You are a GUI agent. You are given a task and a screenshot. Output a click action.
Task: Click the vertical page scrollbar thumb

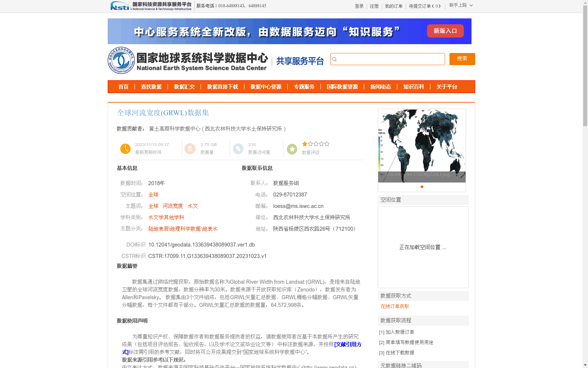tap(585, 66)
